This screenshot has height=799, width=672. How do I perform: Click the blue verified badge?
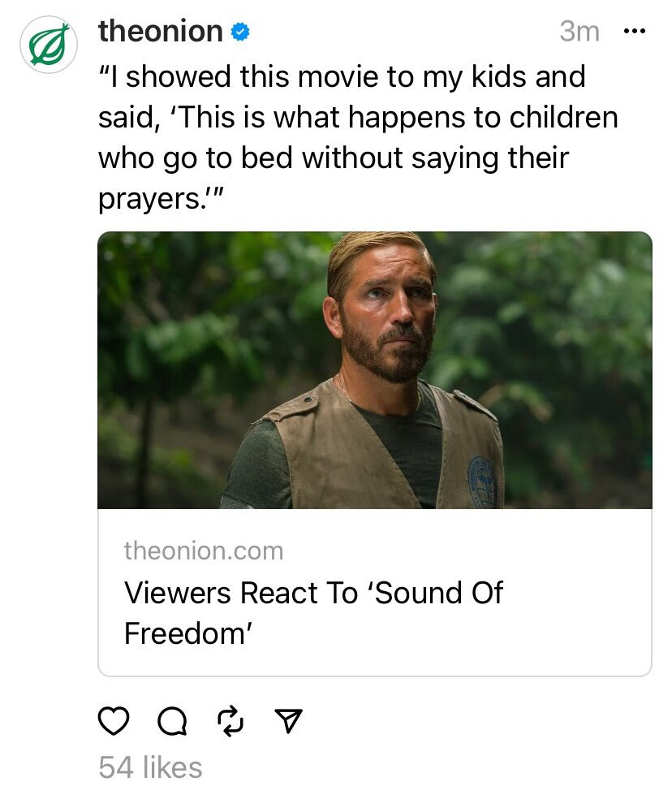click(240, 32)
